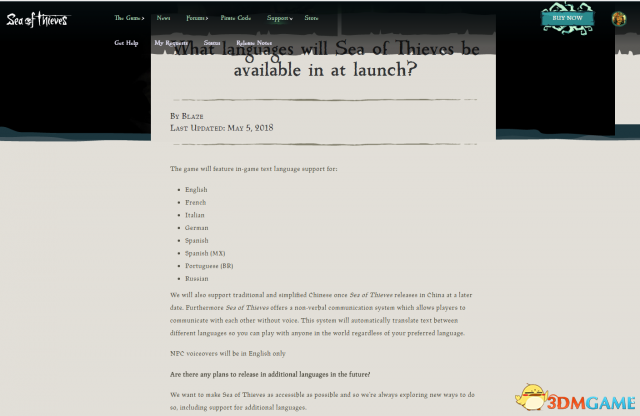This screenshot has width=640, height=416.
Task: Click the additional languages question heading
Action: [x=270, y=374]
